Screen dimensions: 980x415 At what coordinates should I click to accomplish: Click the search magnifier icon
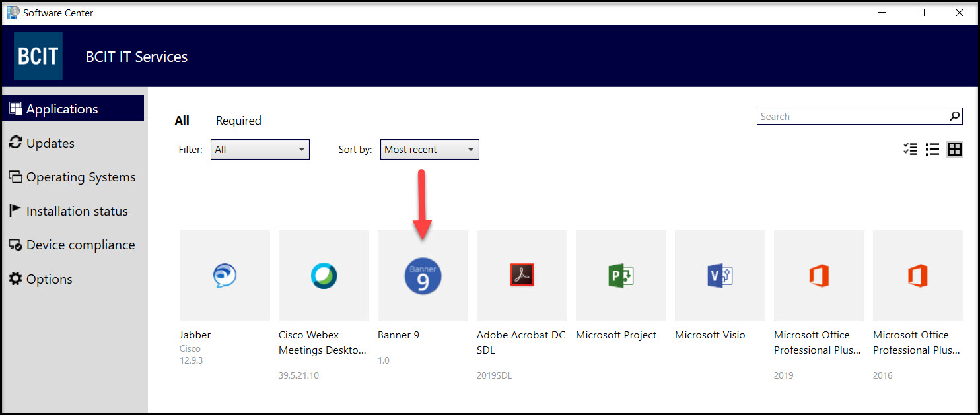(x=955, y=116)
